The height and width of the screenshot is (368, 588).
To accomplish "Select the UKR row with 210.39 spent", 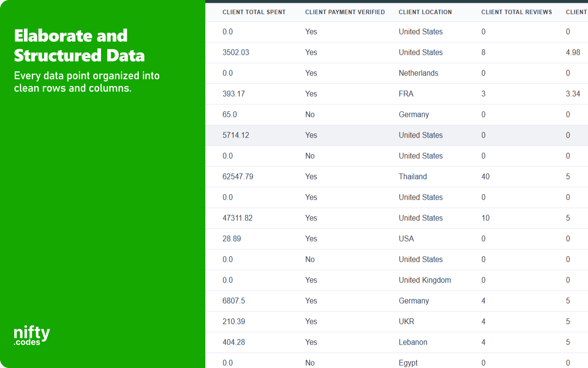I will (322, 321).
